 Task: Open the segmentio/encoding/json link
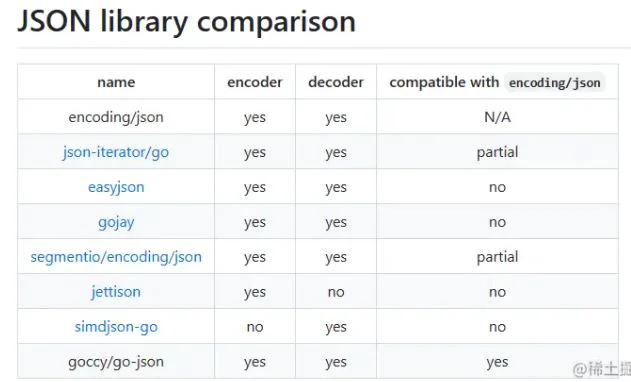(116, 257)
